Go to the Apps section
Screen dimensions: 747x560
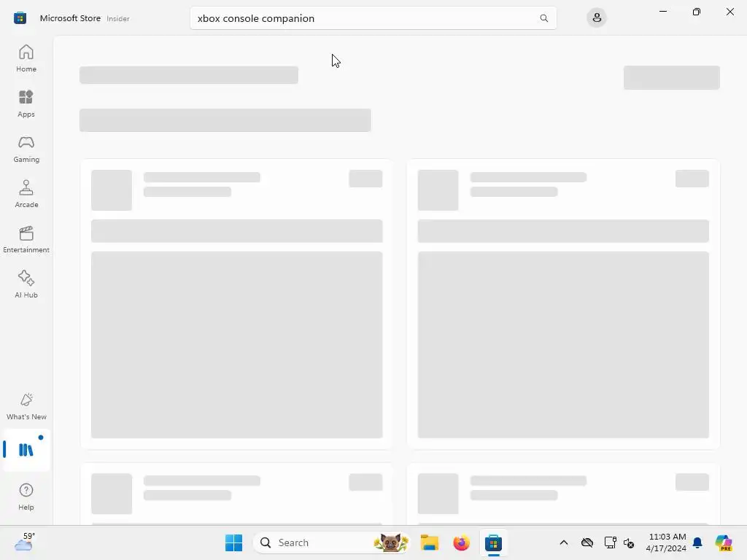(x=26, y=104)
